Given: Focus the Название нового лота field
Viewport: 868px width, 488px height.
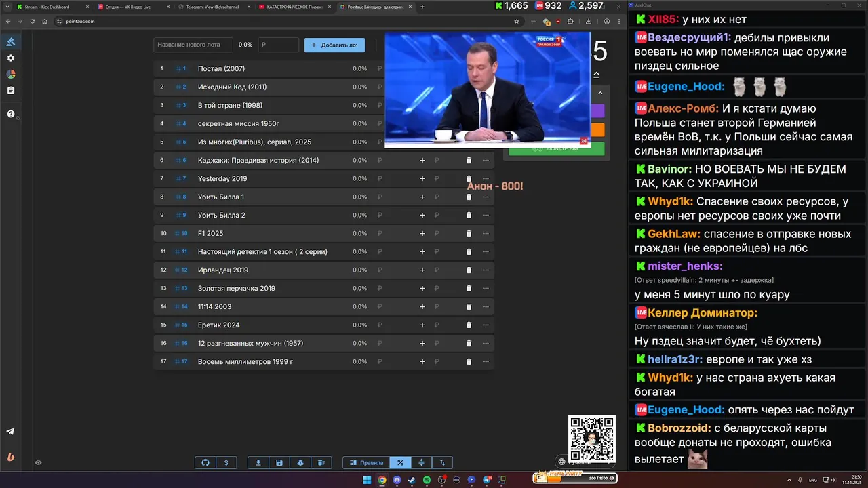Looking at the screenshot, I should (x=194, y=45).
